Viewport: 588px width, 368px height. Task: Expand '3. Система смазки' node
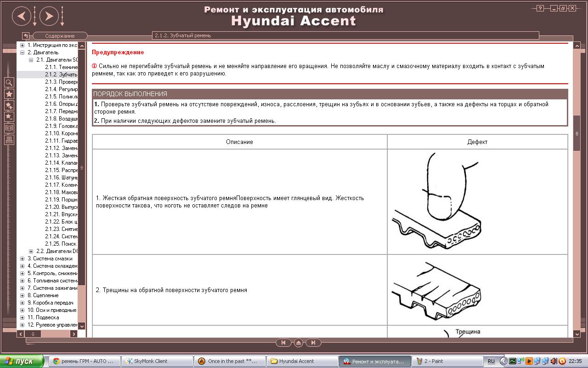[22, 259]
